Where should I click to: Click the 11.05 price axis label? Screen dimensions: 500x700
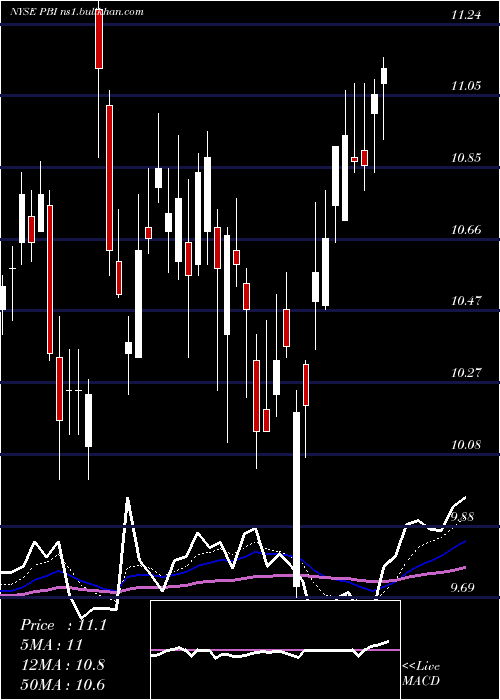[466, 86]
